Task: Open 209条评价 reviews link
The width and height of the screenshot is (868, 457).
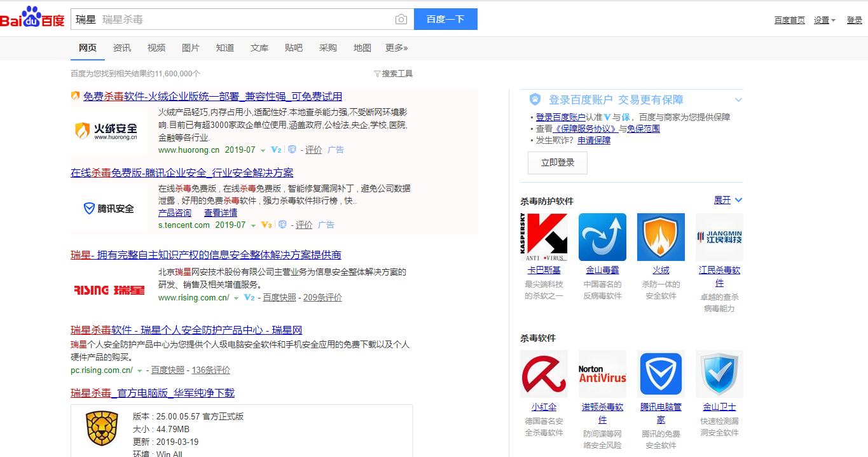Action: (x=322, y=297)
